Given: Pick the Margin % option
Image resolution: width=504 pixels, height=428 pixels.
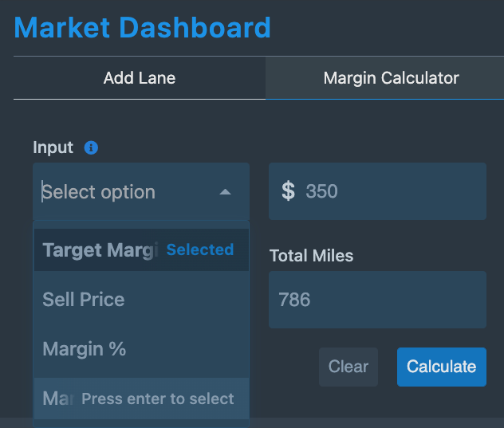Looking at the screenshot, I should pyautogui.click(x=141, y=349).
